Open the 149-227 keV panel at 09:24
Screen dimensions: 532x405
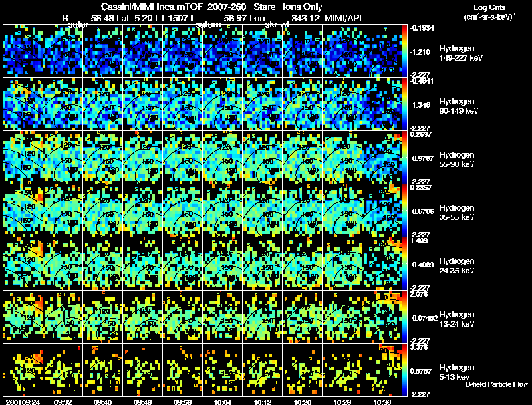pos(23,51)
